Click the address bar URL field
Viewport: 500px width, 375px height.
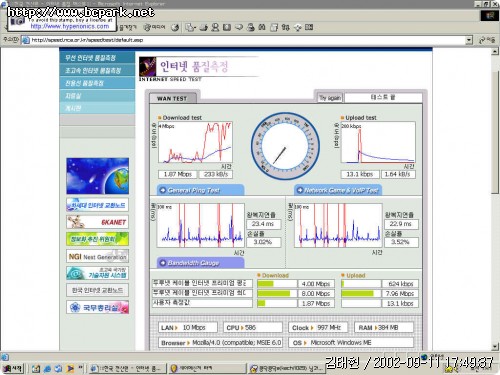pos(247,40)
